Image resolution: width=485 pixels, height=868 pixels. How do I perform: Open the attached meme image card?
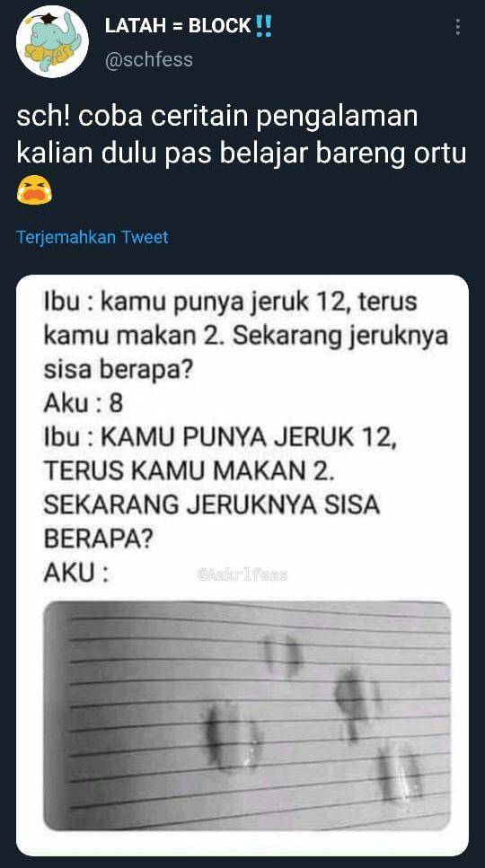coord(242,566)
